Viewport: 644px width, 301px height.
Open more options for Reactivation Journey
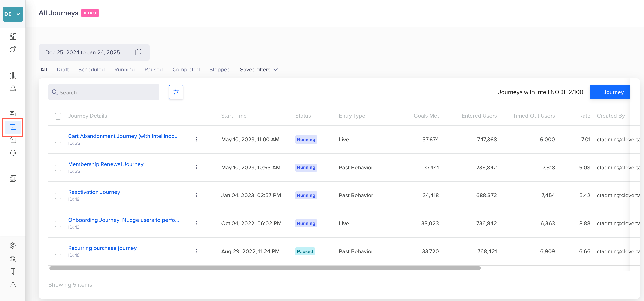coord(197,195)
